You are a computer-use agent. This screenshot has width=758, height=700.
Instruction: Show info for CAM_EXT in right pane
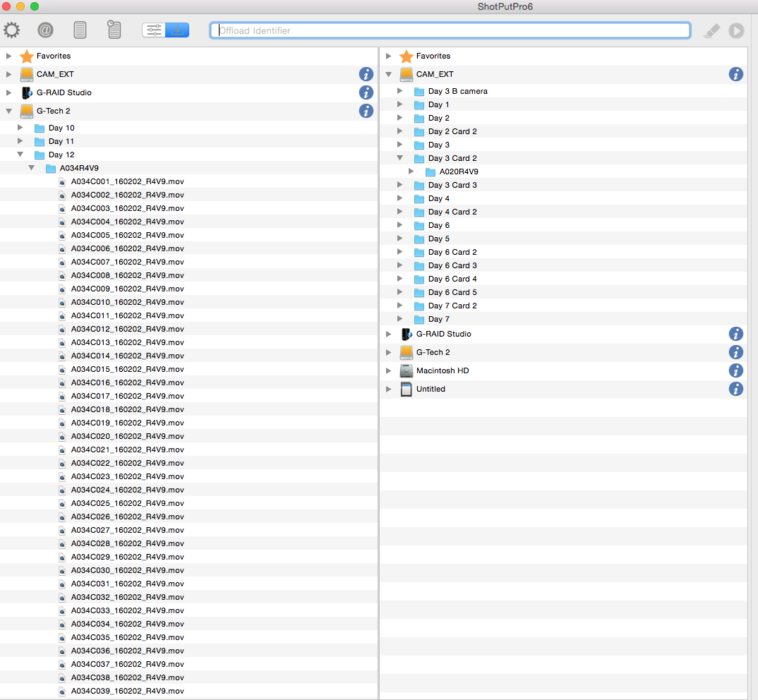click(x=735, y=74)
